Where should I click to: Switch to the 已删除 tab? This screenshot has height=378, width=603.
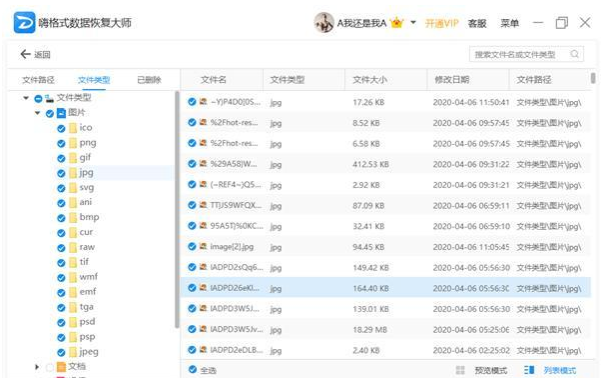pyautogui.click(x=149, y=80)
